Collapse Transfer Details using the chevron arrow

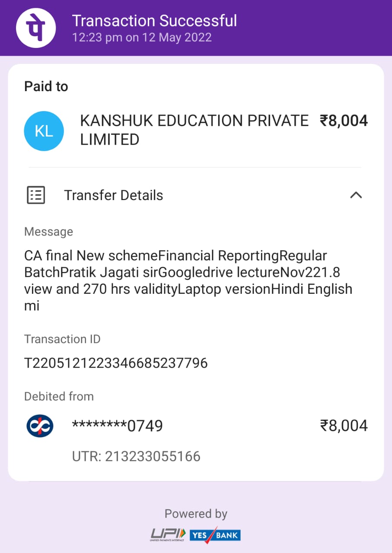coord(356,195)
